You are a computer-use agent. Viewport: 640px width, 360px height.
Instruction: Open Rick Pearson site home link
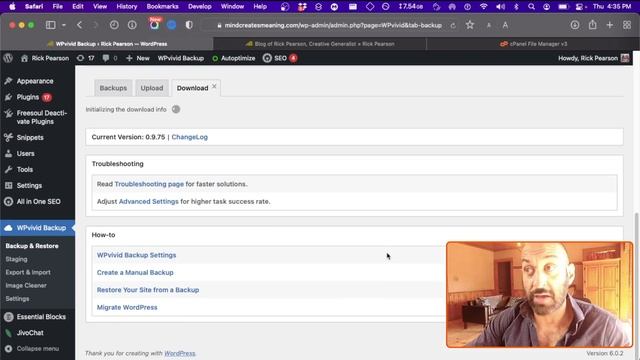coord(45,58)
